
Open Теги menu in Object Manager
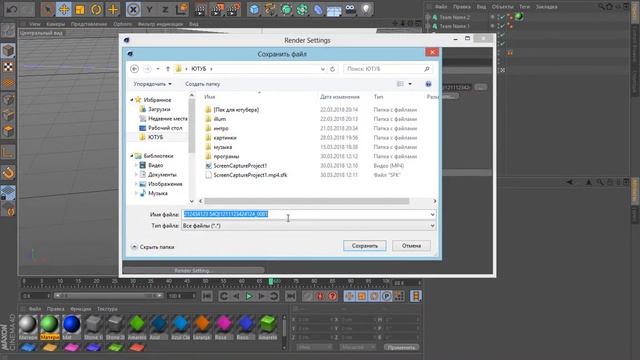[524, 7]
